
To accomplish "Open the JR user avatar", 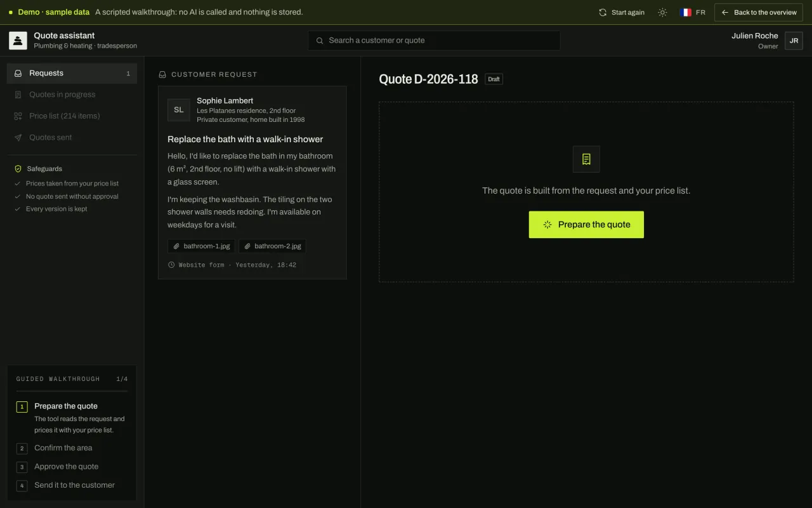I will [794, 41].
